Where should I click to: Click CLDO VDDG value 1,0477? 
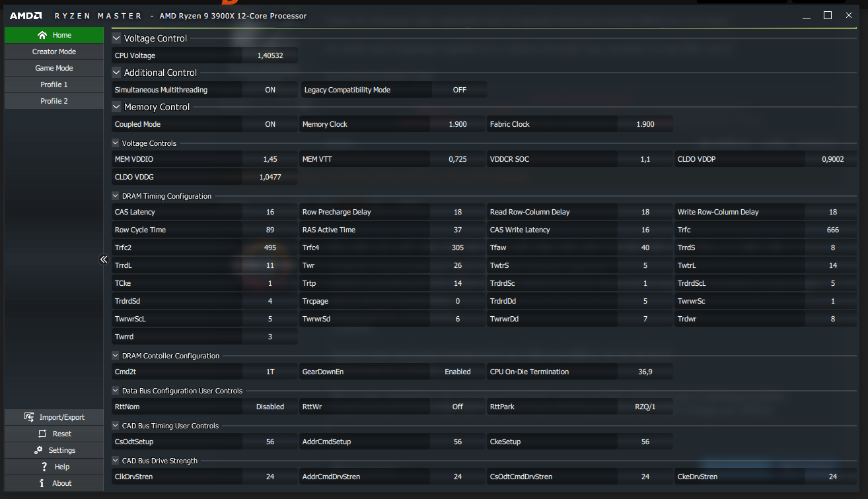click(270, 177)
